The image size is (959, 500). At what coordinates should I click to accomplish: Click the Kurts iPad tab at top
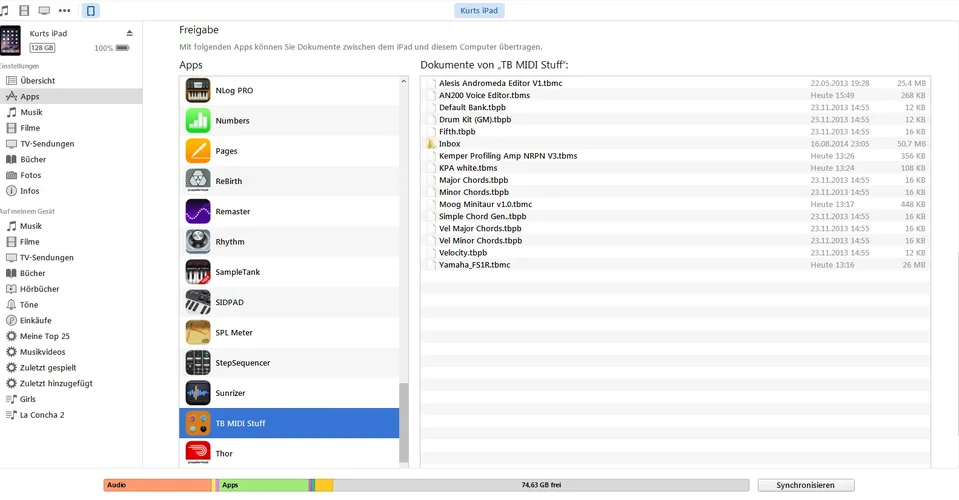click(479, 10)
